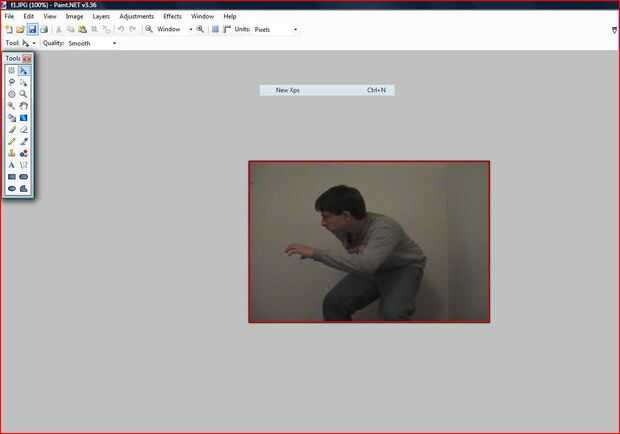This screenshot has height=434, width=620.
Task: Choose the New Xps Ctrl+N menu entry
Action: pyautogui.click(x=327, y=90)
